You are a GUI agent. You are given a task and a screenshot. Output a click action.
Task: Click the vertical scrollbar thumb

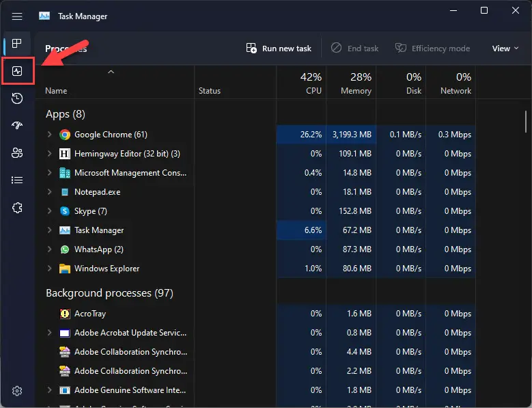(526, 122)
